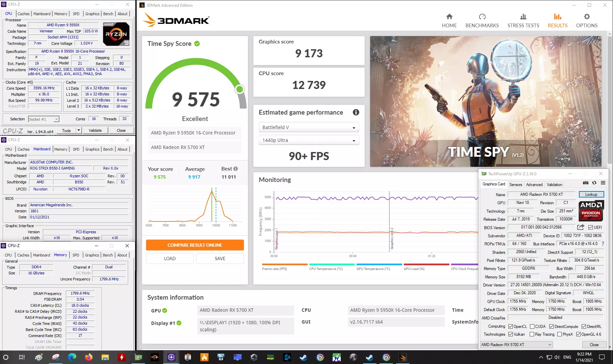Open the Bench tab in top CPU-Z window
Screen dimensions: 613x364
click(x=108, y=14)
